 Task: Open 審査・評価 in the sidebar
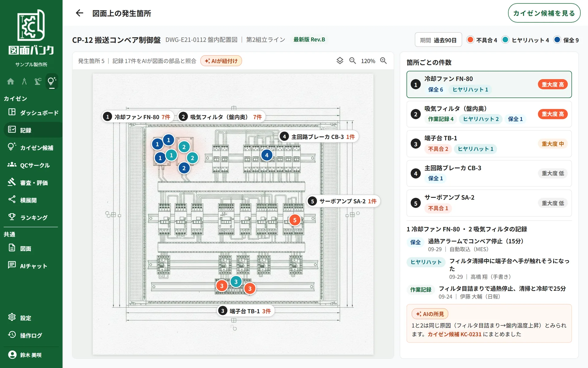tap(33, 182)
